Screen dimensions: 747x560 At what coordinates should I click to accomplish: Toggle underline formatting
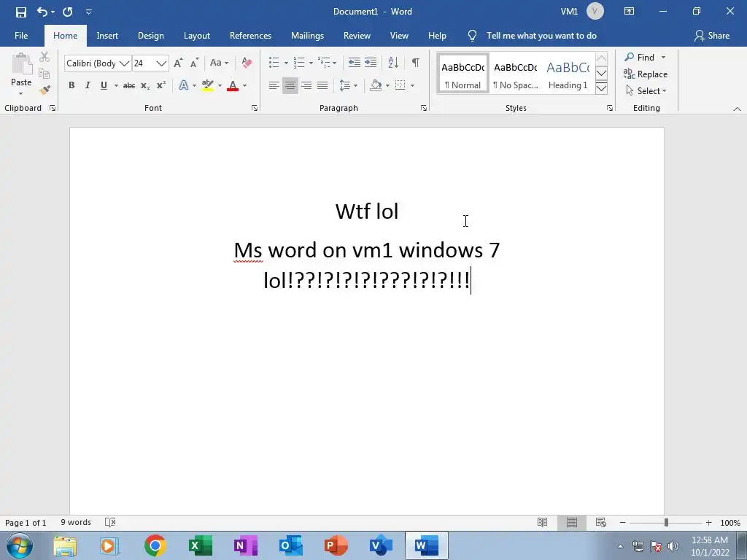104,86
